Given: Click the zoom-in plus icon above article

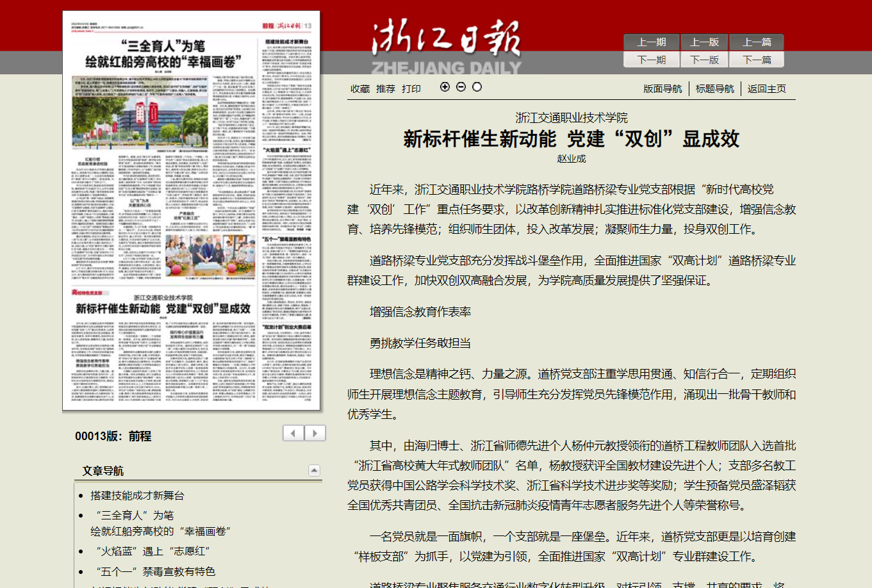Looking at the screenshot, I should pyautogui.click(x=445, y=87).
